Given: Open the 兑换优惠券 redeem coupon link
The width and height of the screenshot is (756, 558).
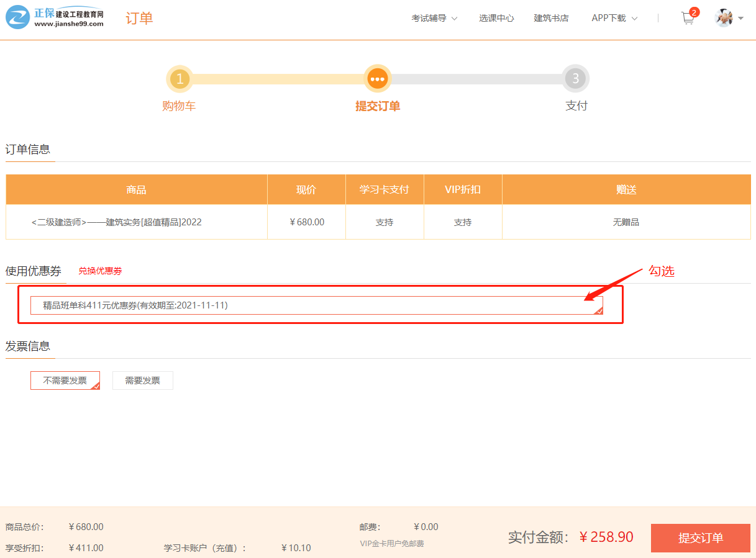Looking at the screenshot, I should coord(100,271).
